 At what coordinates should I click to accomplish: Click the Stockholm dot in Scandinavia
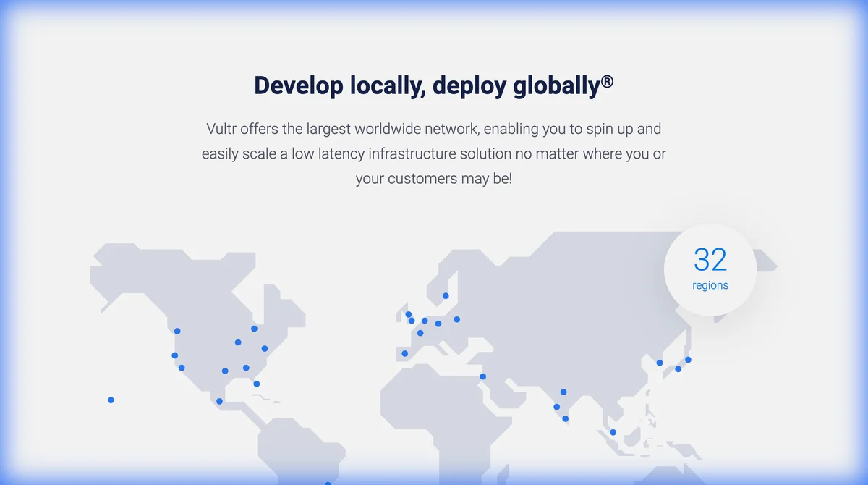pos(446,295)
